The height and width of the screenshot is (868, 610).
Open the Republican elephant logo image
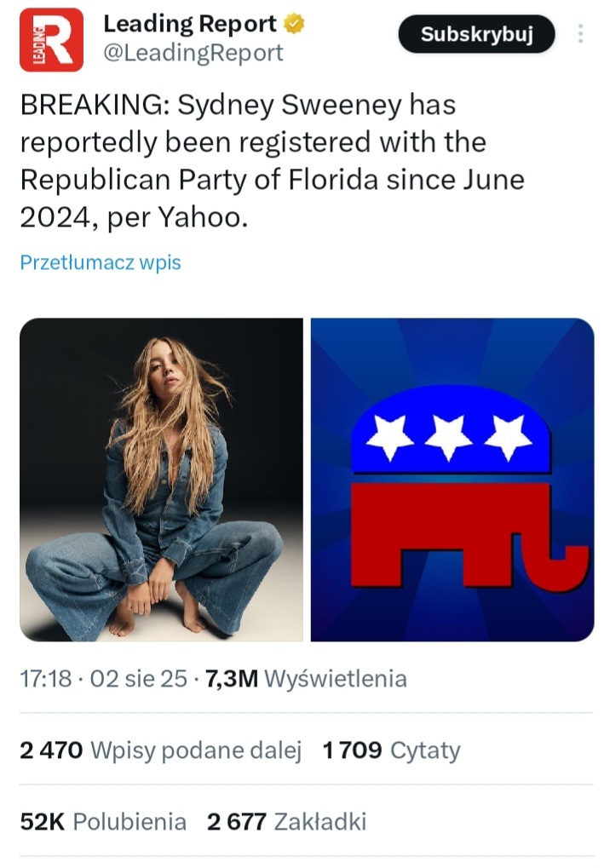tap(452, 479)
